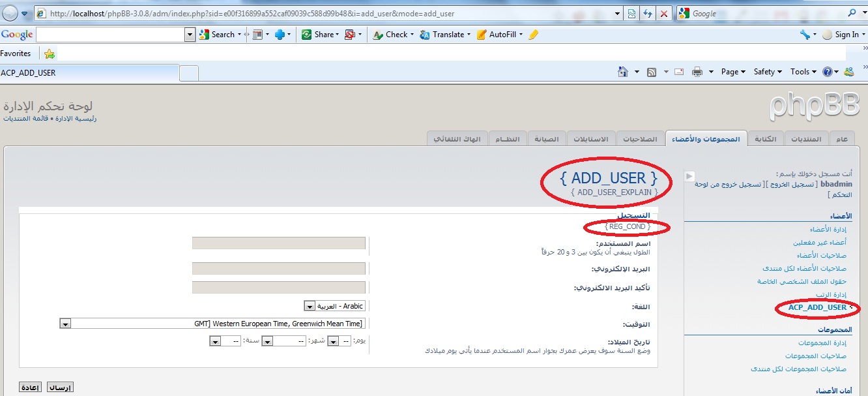Click the Add to Favorites star icon
The height and width of the screenshot is (396, 868).
pyautogui.click(x=50, y=53)
